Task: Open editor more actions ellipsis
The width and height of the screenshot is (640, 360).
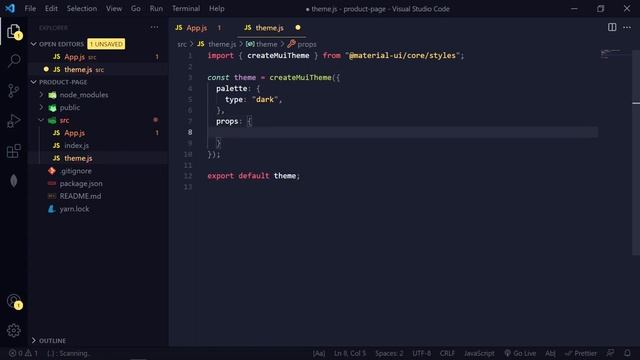Action: click(627, 27)
